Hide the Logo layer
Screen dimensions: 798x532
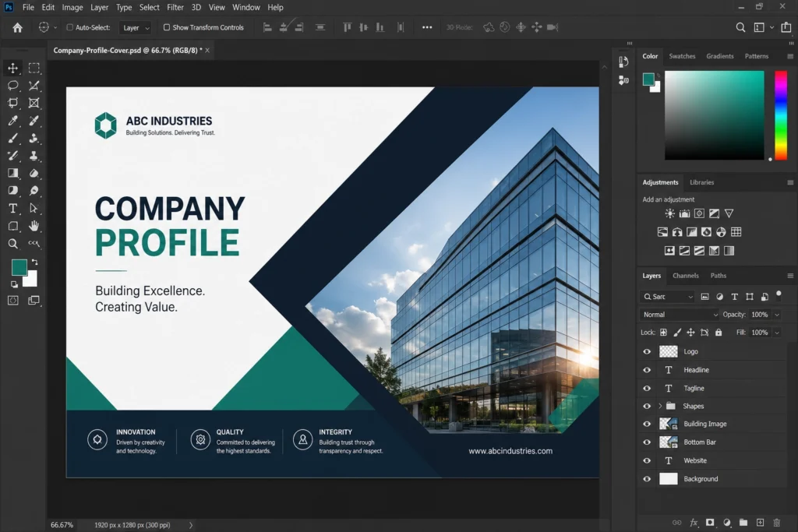tap(647, 351)
